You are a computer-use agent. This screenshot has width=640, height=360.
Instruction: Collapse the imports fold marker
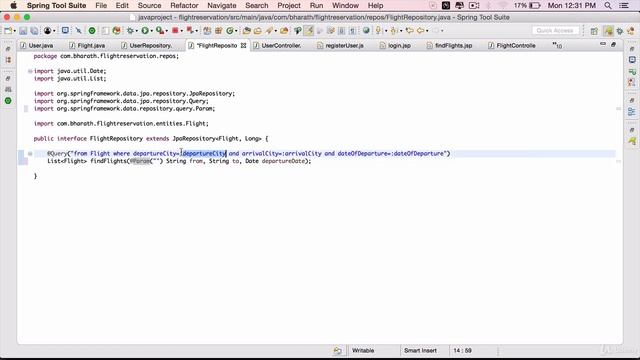click(x=30, y=71)
